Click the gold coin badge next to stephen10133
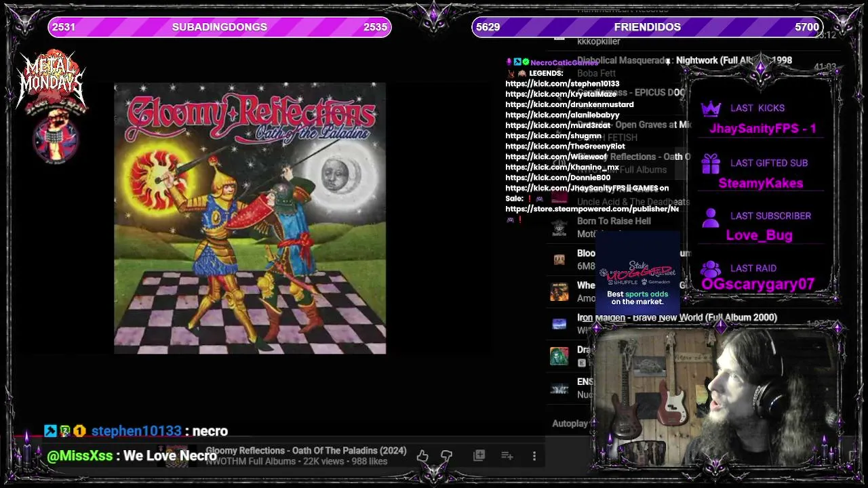This screenshot has width=868, height=488. (79, 430)
